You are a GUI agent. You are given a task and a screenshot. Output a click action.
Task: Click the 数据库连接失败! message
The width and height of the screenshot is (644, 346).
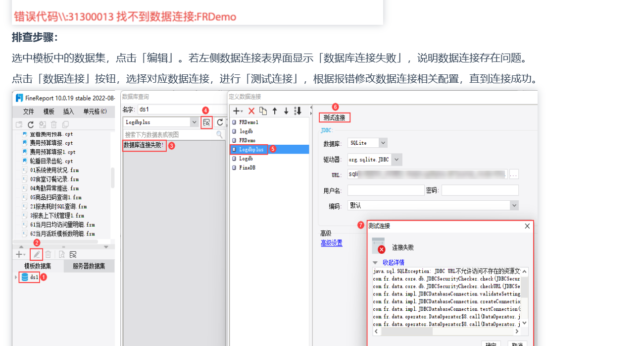pos(144,145)
